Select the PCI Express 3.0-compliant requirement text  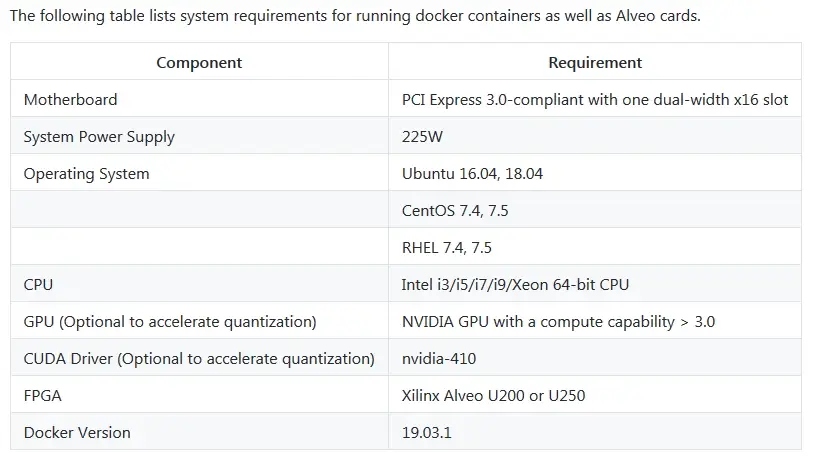[x=595, y=99]
